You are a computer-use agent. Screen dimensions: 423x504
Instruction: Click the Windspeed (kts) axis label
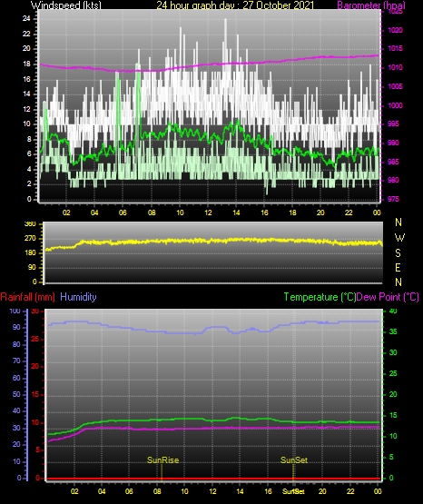pyautogui.click(x=66, y=5)
